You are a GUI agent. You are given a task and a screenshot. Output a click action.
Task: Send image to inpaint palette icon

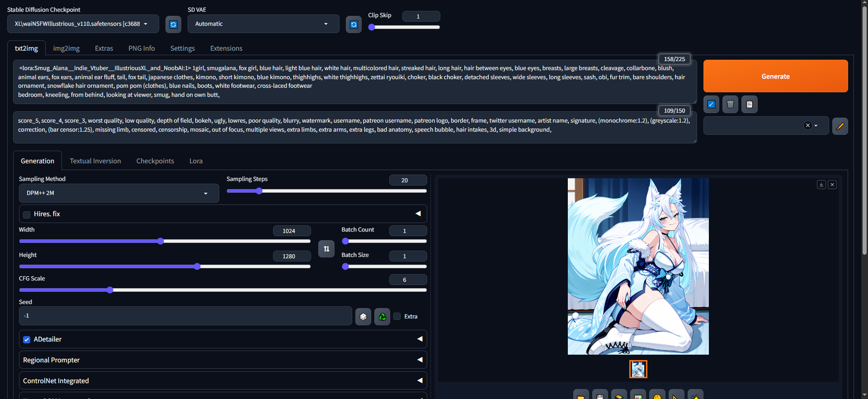click(x=657, y=394)
